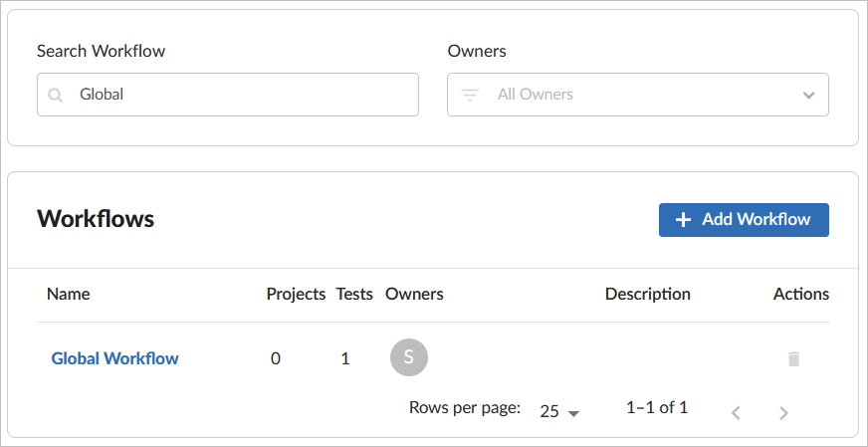Open the Rows per page selector
The width and height of the screenshot is (868, 447).
(559, 411)
